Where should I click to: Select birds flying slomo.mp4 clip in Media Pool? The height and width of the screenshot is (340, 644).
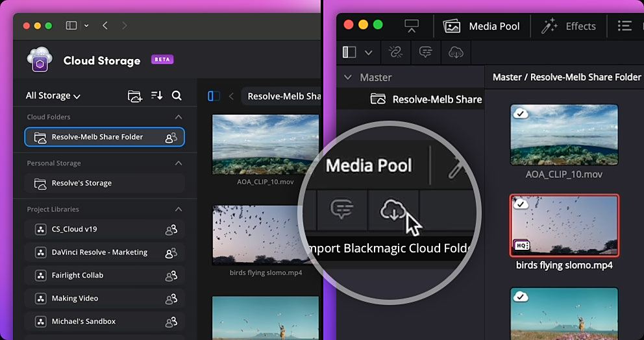(564, 225)
